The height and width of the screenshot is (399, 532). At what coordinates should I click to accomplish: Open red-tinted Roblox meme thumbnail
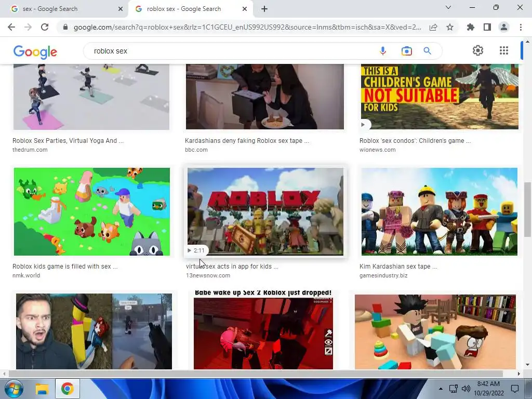coord(263,329)
